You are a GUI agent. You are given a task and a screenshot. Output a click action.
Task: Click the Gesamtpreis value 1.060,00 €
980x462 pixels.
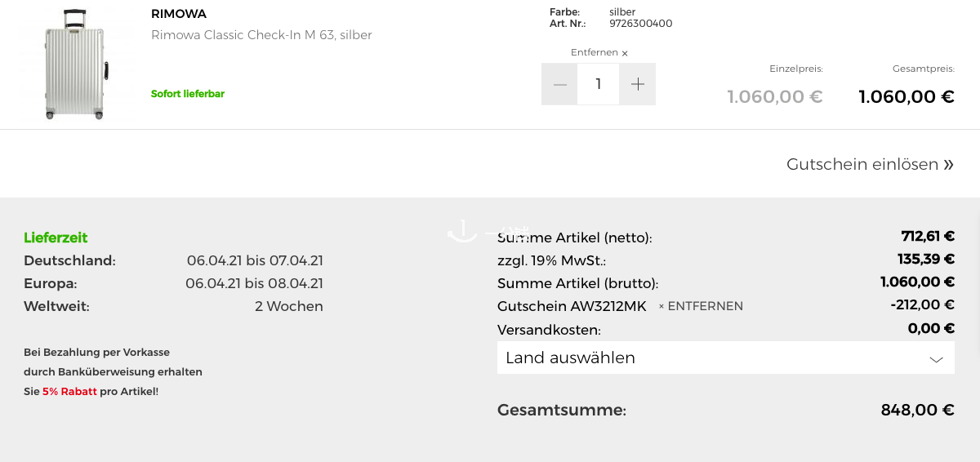point(906,96)
